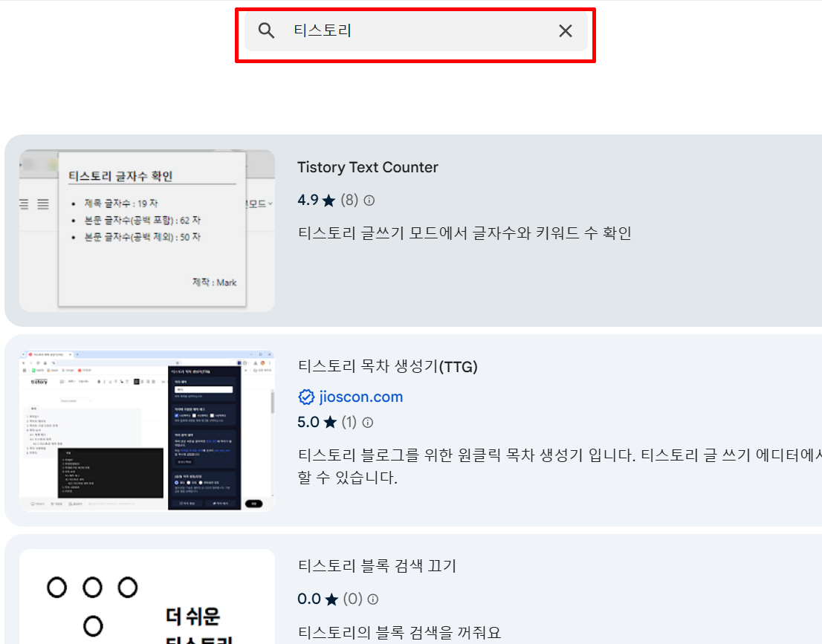The height and width of the screenshot is (644, 822).
Task: Click the 5.0 rating star icon
Action: click(x=330, y=423)
